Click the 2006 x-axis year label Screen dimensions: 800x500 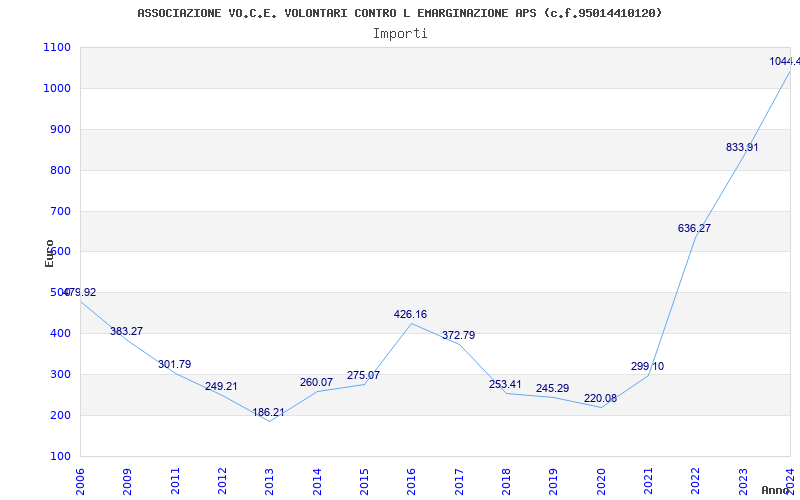coord(80,480)
